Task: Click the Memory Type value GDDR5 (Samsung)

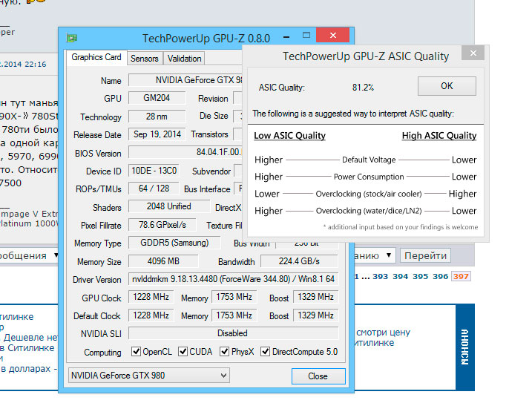Action: tap(174, 243)
